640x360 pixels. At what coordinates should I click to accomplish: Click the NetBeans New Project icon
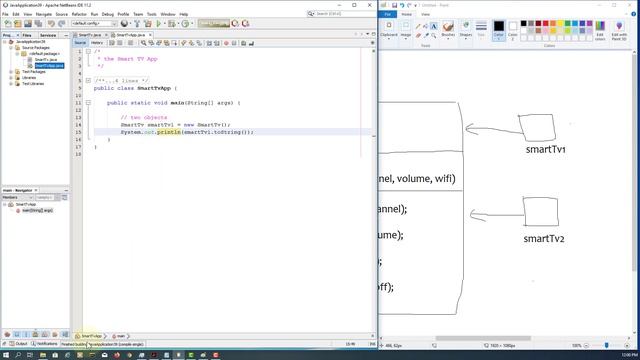point(18,24)
